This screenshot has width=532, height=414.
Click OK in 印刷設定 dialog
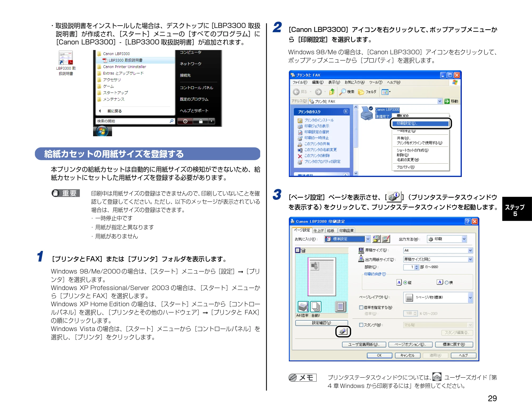379,355
